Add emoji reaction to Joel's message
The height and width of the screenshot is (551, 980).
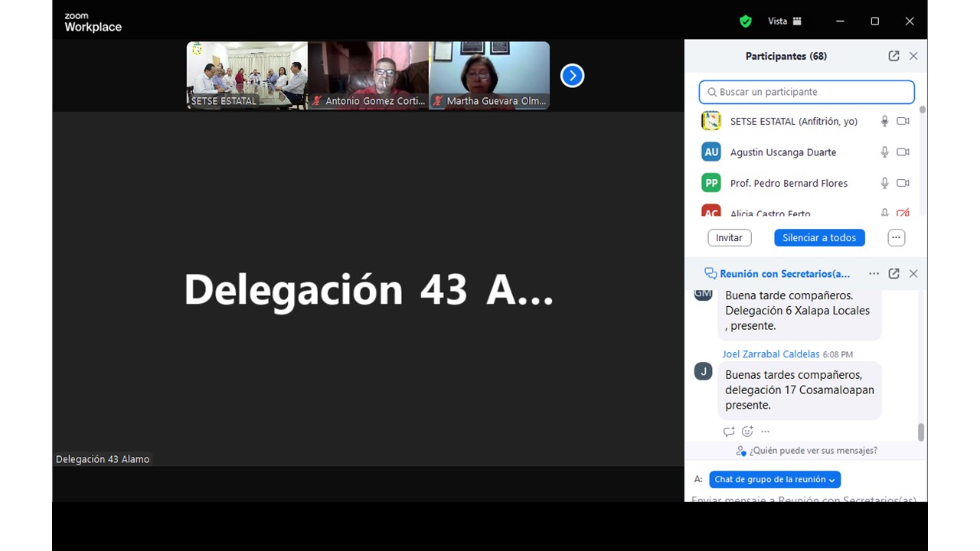click(747, 432)
